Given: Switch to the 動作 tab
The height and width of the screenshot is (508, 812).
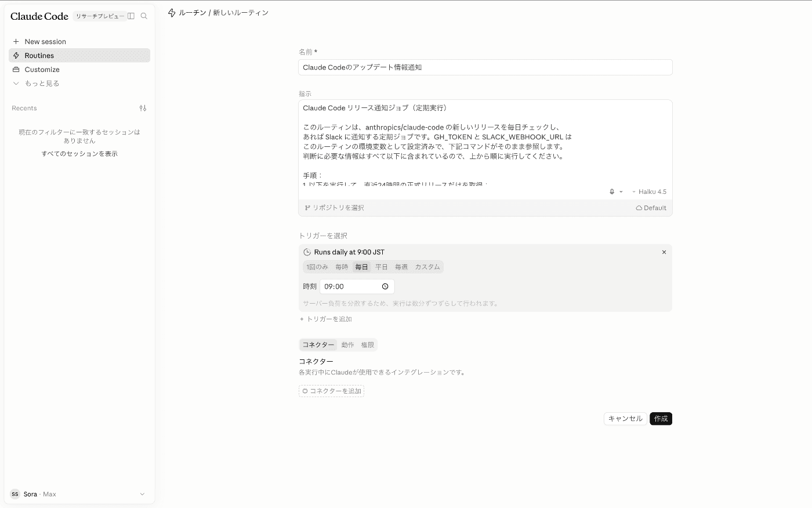Looking at the screenshot, I should click(x=347, y=345).
